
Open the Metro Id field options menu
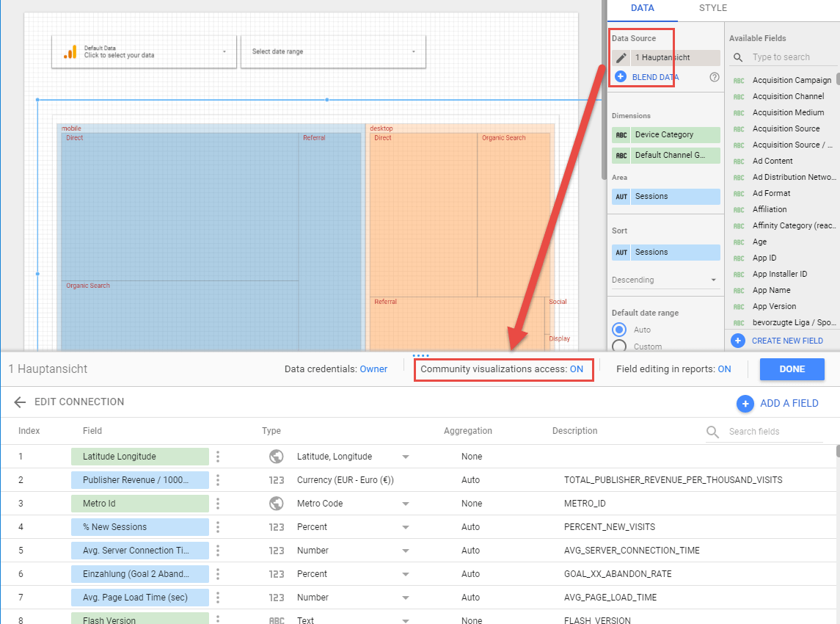pyautogui.click(x=217, y=504)
